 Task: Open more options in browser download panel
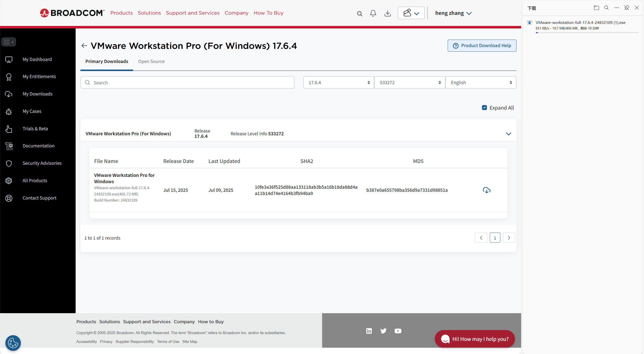pos(617,8)
